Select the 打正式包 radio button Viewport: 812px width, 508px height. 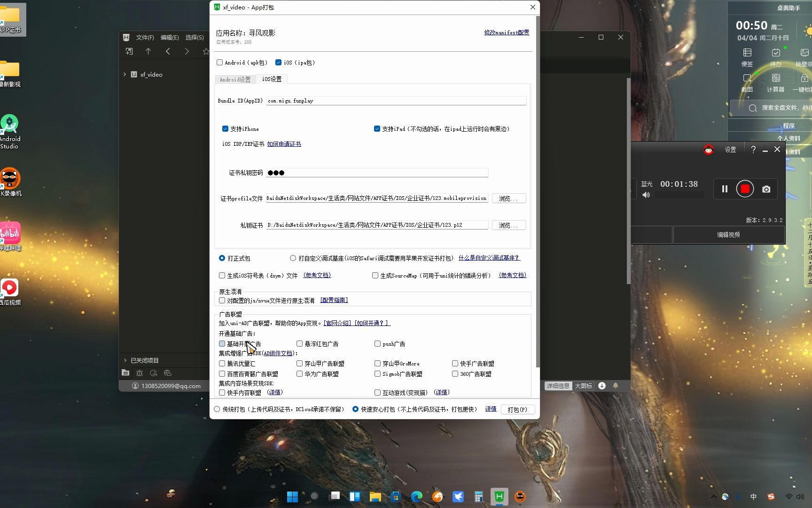(x=222, y=258)
